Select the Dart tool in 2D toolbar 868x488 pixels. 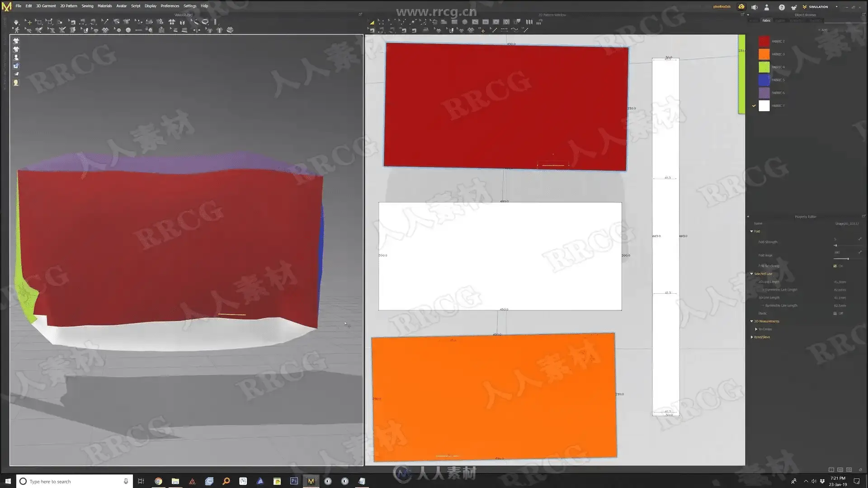tap(506, 22)
